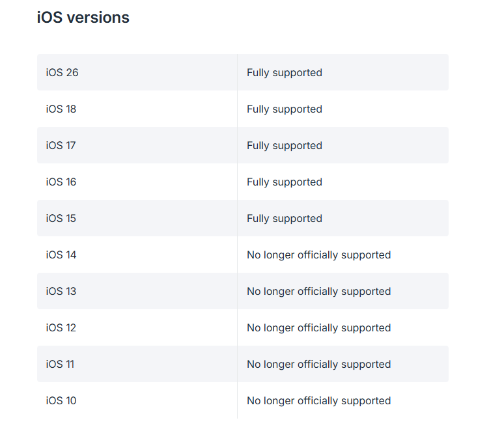Select the iOS 26 version cell
The width and height of the screenshot is (504, 429).
(63, 72)
